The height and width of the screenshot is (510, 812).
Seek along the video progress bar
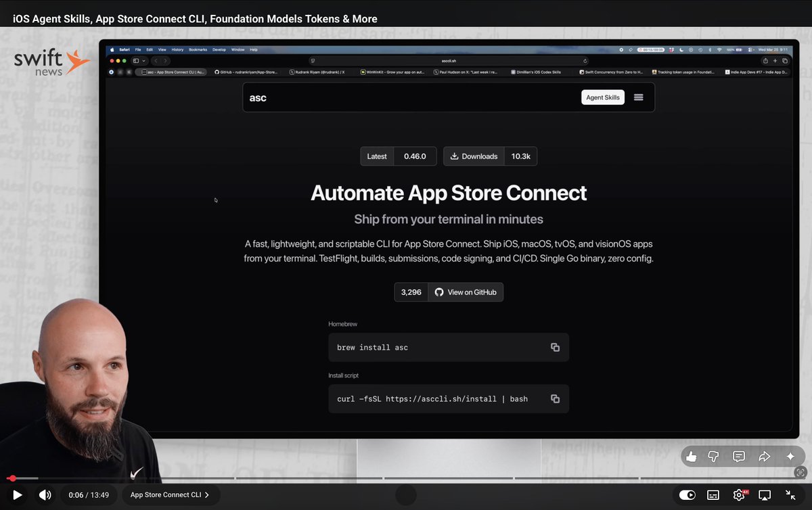point(406,478)
